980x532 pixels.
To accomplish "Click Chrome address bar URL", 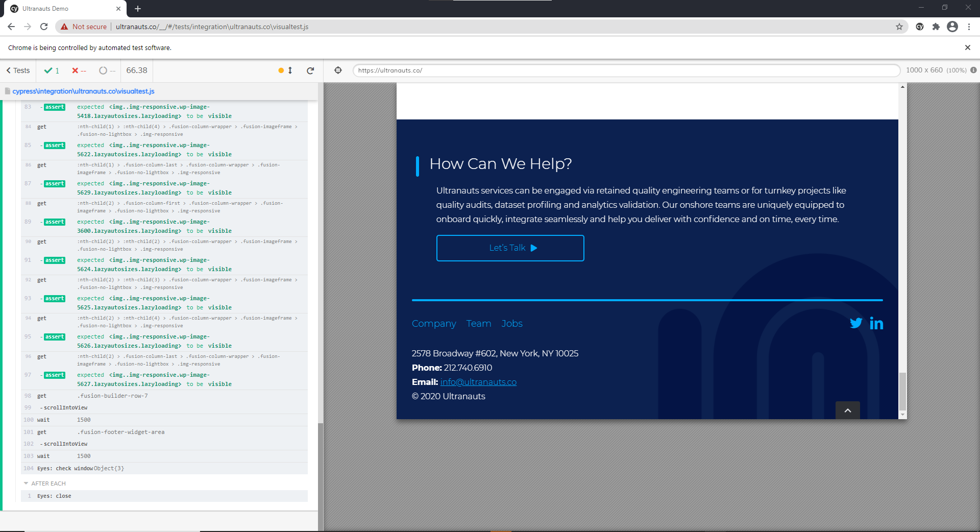I will click(212, 27).
